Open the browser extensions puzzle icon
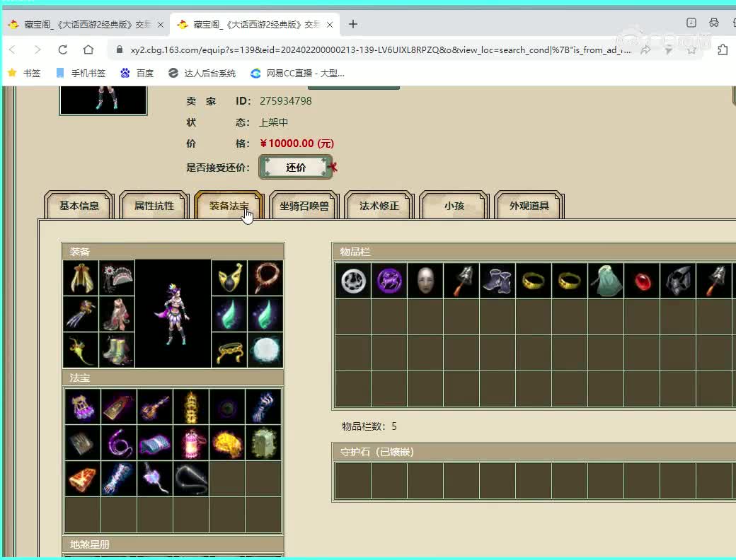 tap(723, 49)
